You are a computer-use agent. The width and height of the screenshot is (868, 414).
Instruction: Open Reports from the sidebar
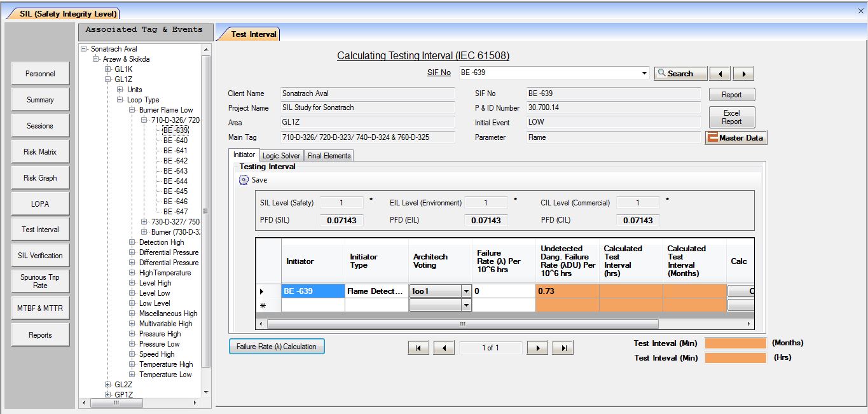click(40, 335)
